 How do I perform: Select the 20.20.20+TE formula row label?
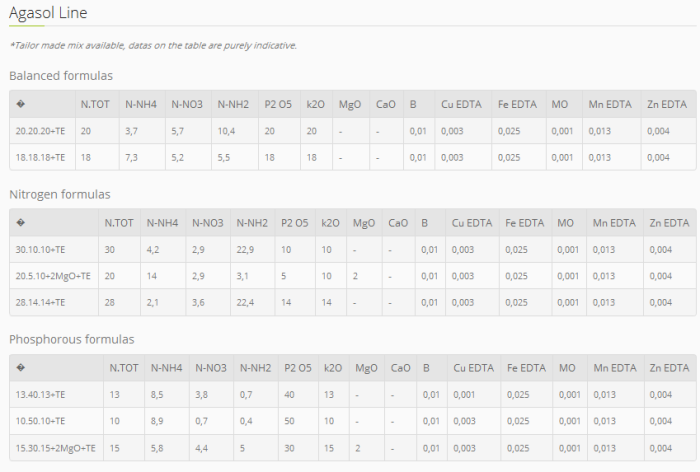(41, 131)
